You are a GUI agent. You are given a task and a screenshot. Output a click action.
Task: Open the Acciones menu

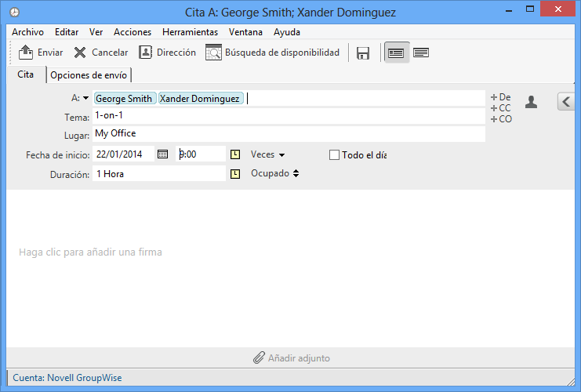pyautogui.click(x=133, y=32)
